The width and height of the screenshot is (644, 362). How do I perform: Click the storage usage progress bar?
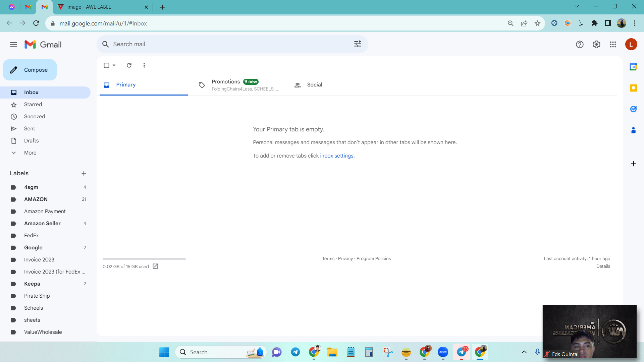pos(144,259)
